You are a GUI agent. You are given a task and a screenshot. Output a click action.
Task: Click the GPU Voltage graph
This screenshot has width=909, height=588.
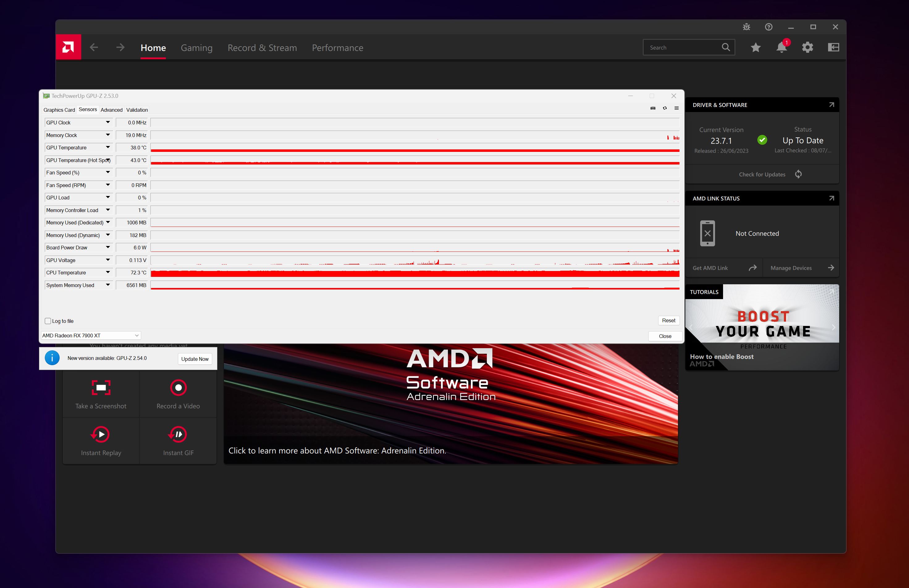[x=415, y=260]
